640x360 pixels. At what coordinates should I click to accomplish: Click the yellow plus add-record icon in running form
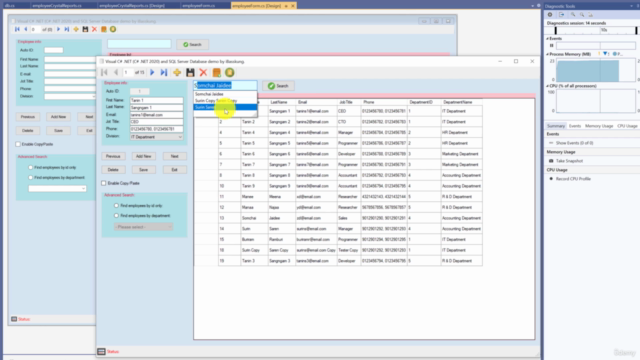tap(177, 73)
